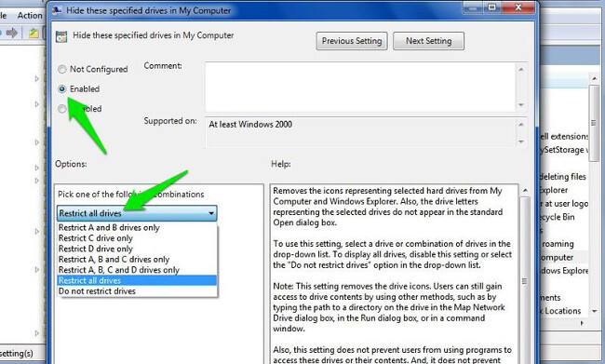Click the 'Options:' label
Image resolution: width=605 pixels, height=364 pixels.
[x=71, y=164]
